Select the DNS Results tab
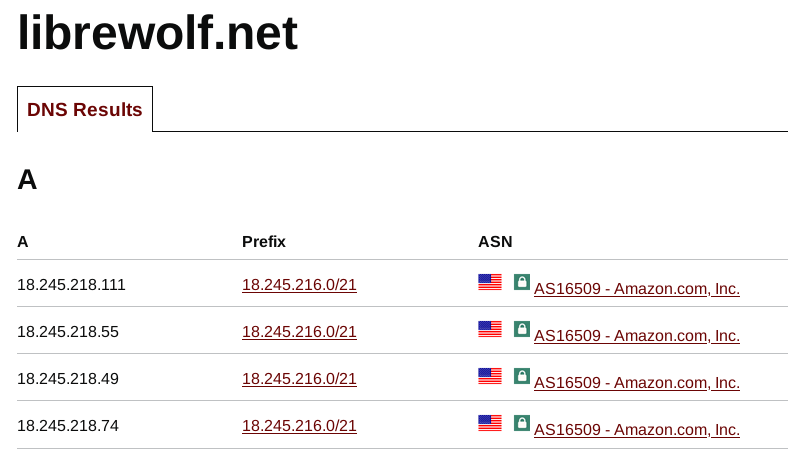 (x=85, y=109)
